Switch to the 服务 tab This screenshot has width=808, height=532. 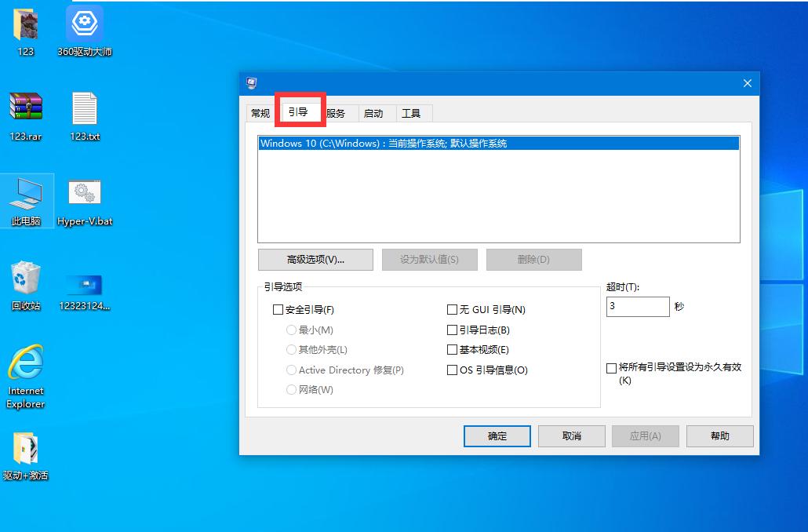tap(337, 113)
